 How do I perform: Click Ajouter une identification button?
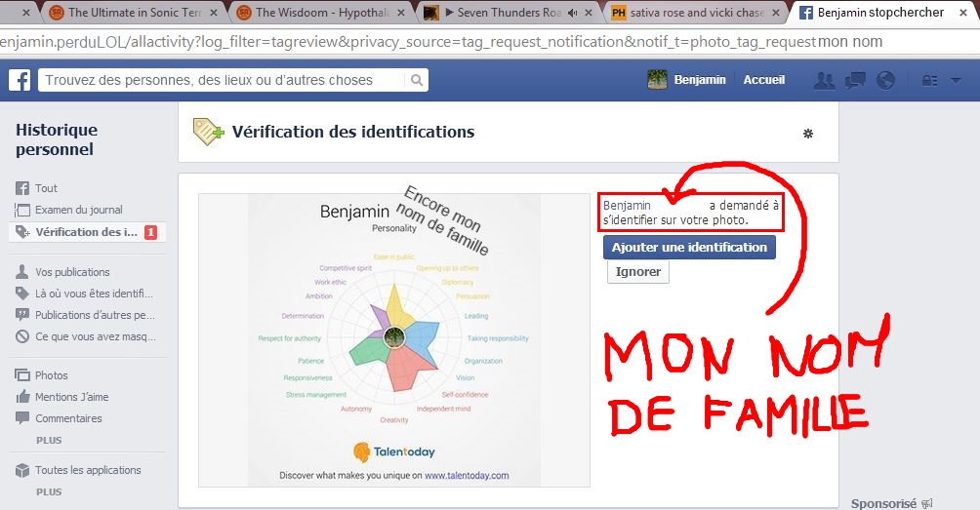(689, 248)
